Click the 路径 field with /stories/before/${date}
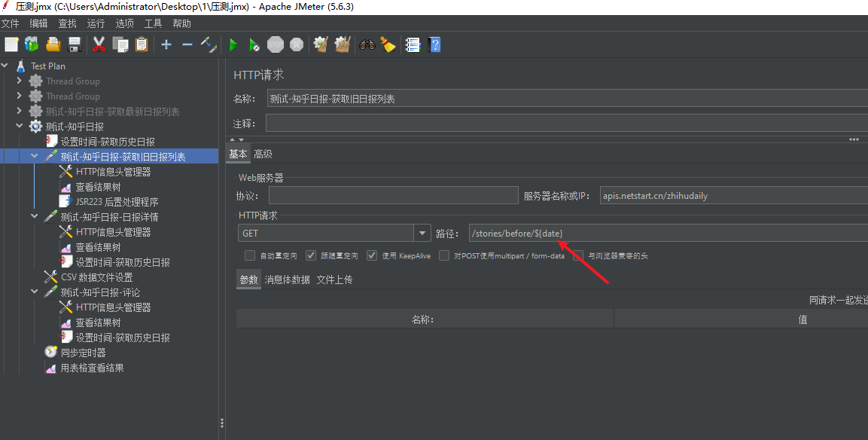This screenshot has width=868, height=440. point(669,234)
